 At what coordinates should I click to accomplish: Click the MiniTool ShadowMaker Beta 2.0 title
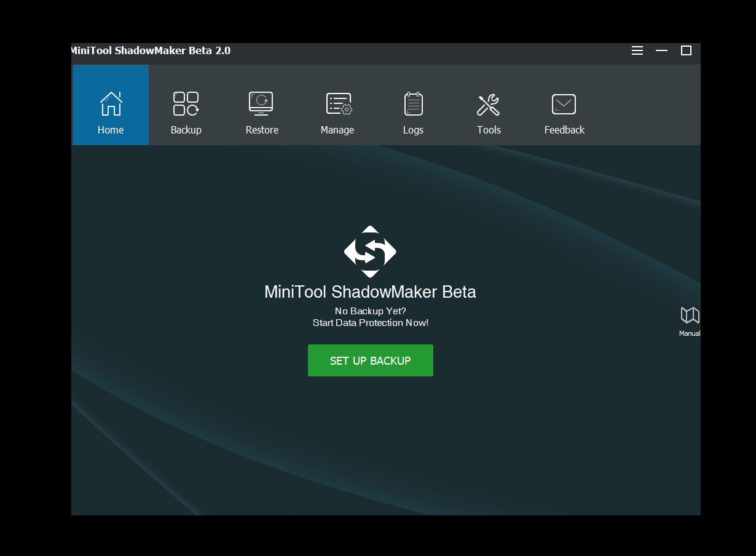click(151, 50)
